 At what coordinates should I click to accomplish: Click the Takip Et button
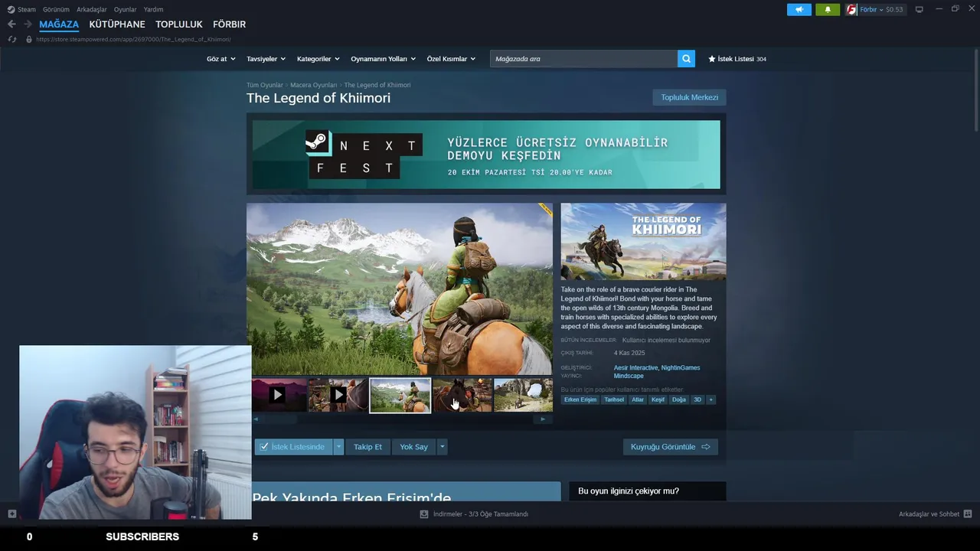(367, 447)
